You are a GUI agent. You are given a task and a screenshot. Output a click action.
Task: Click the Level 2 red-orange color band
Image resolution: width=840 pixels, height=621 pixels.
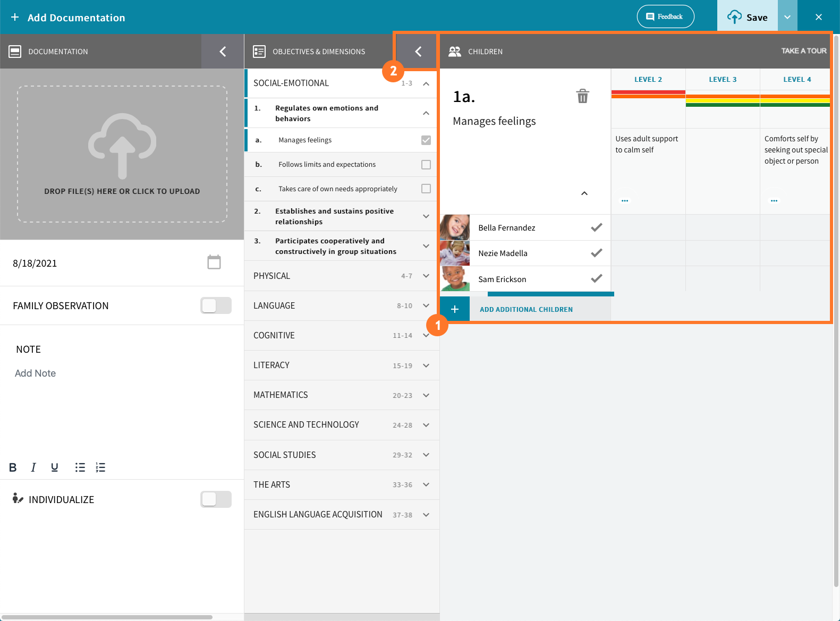(x=648, y=95)
